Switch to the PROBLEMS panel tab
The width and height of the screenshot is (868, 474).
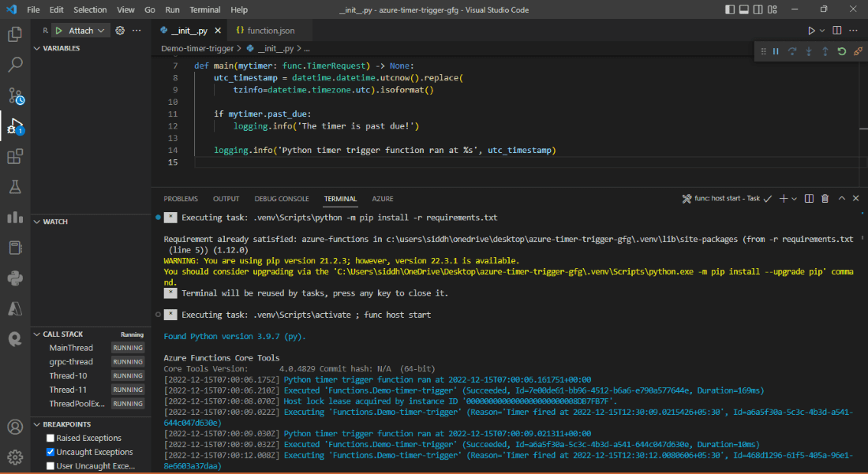pyautogui.click(x=181, y=199)
